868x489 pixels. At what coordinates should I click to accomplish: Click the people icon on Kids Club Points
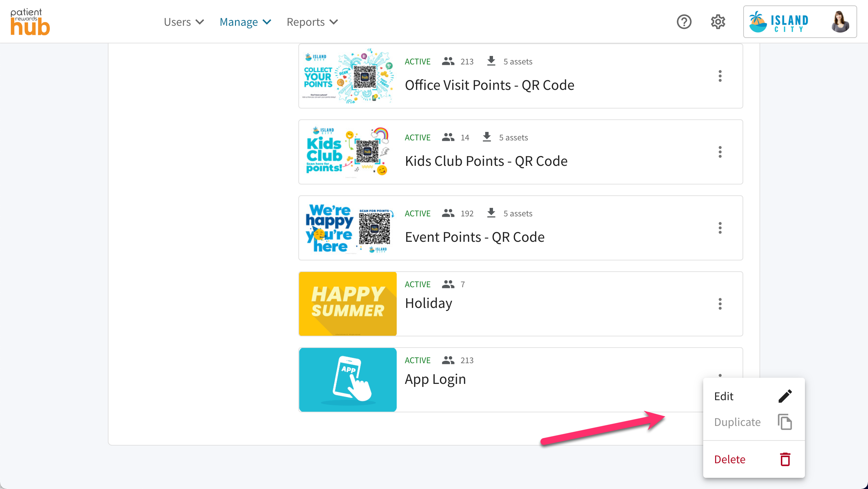(x=448, y=137)
